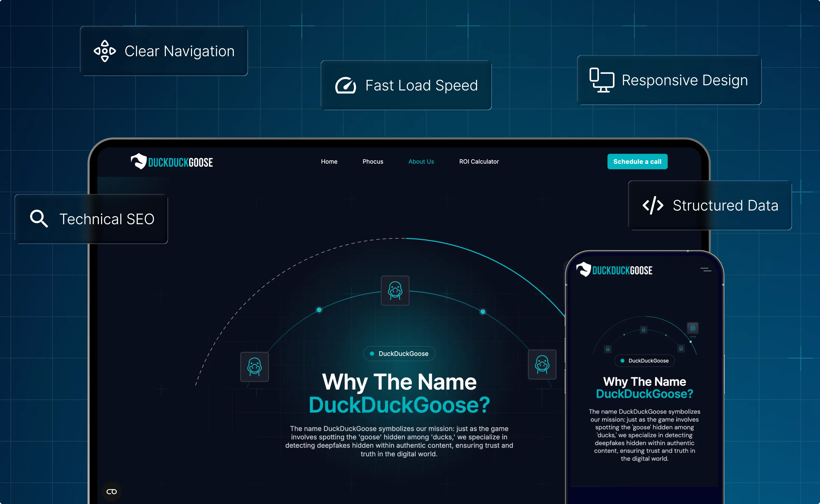Click the "Technical SEO" label text
Screen dimensions: 820x504
pos(107,219)
